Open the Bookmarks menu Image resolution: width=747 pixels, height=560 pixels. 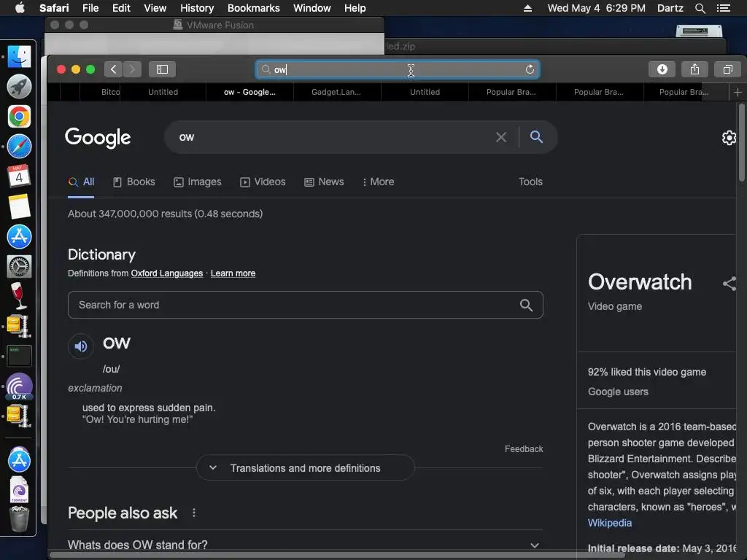(x=253, y=8)
